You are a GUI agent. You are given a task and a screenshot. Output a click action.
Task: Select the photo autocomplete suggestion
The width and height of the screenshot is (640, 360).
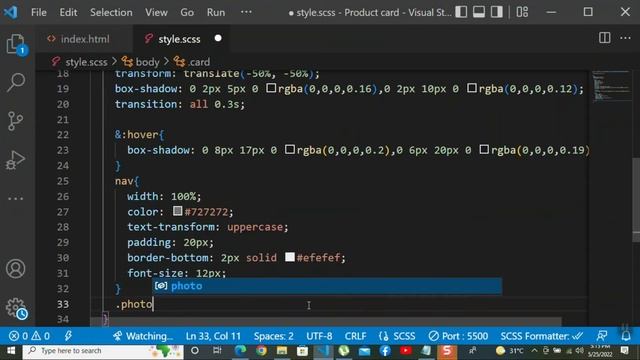(x=327, y=286)
